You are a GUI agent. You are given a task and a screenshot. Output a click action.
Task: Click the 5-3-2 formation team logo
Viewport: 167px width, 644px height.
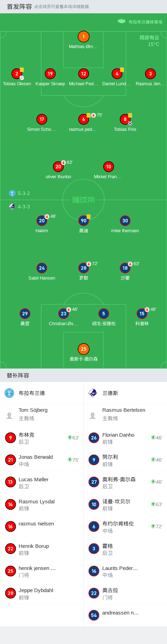[12, 193]
